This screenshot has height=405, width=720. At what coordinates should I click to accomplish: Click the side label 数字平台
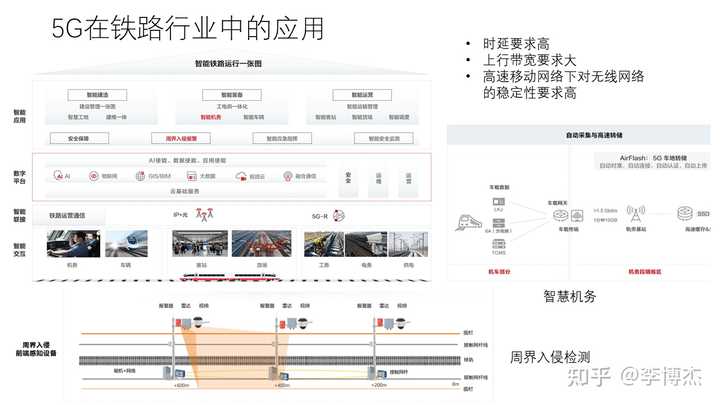coord(19,177)
